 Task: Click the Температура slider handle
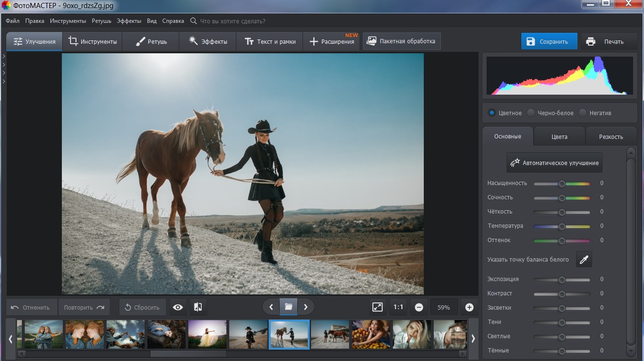coord(562,226)
